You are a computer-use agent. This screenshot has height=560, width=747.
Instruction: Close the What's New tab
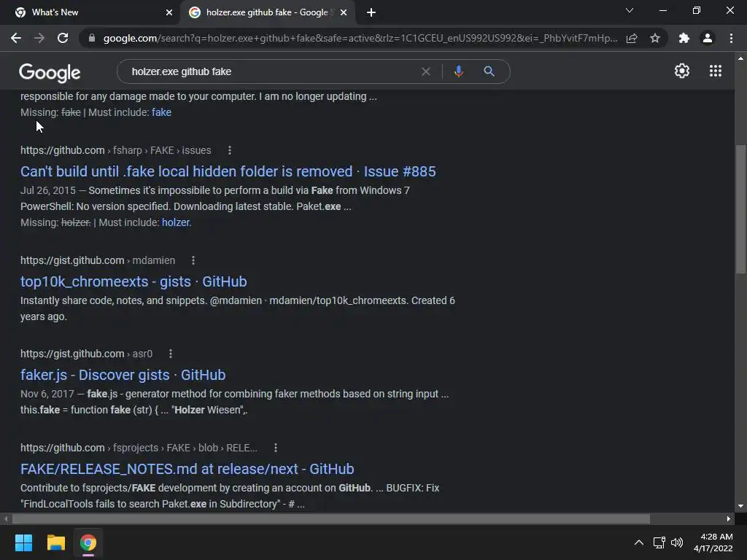click(x=169, y=12)
